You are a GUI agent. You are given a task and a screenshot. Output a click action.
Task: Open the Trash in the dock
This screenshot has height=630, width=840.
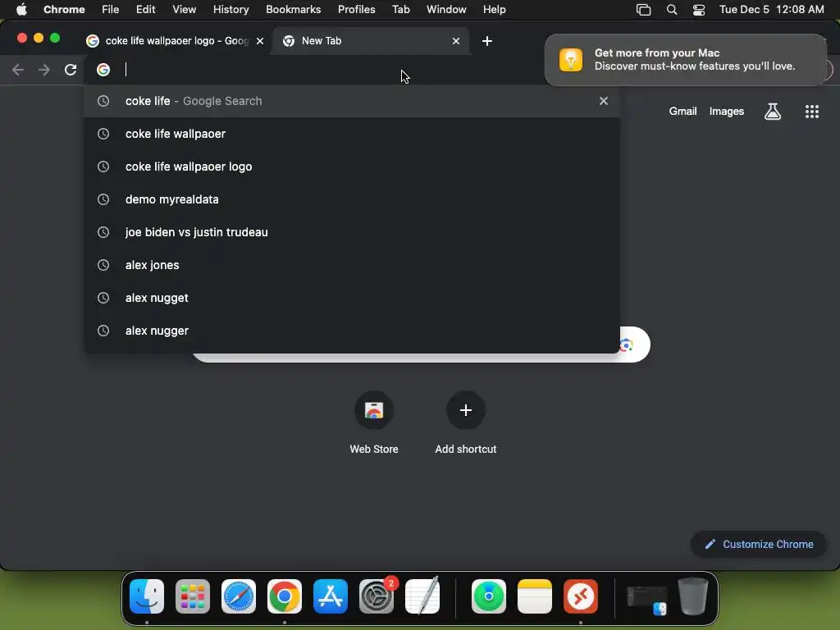pos(692,596)
